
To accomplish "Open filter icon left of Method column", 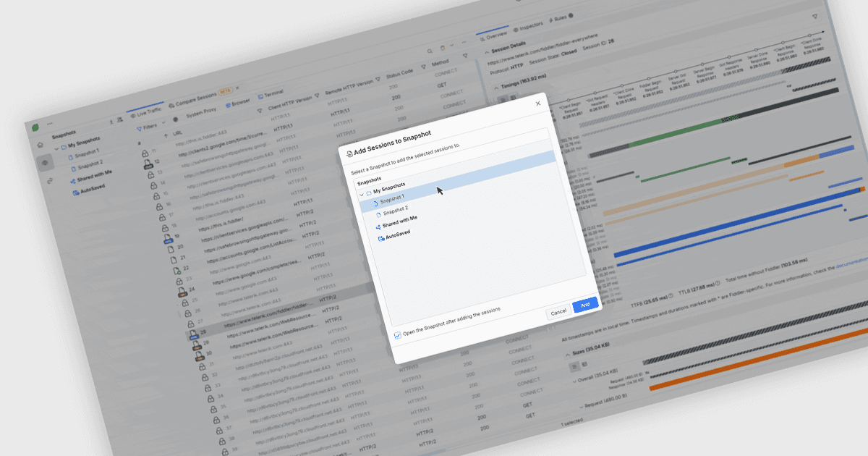I will 425,68.
